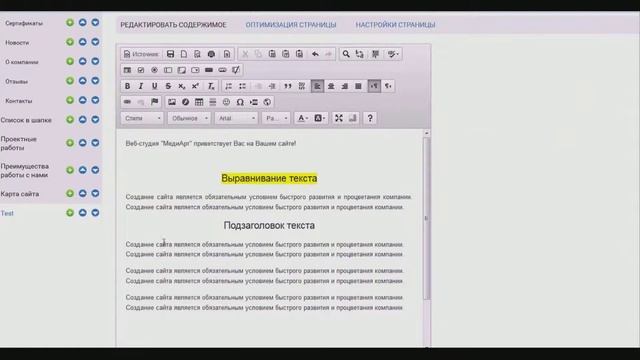The width and height of the screenshot is (640, 360).
Task: Insert a hyperlink
Action: (127, 102)
